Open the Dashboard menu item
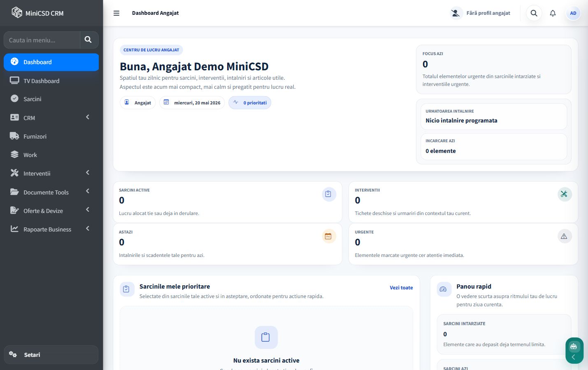The width and height of the screenshot is (588, 370). click(51, 62)
